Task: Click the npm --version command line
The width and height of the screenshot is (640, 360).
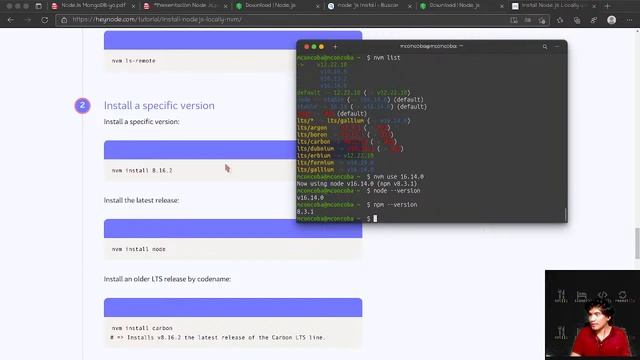Action: point(395,204)
